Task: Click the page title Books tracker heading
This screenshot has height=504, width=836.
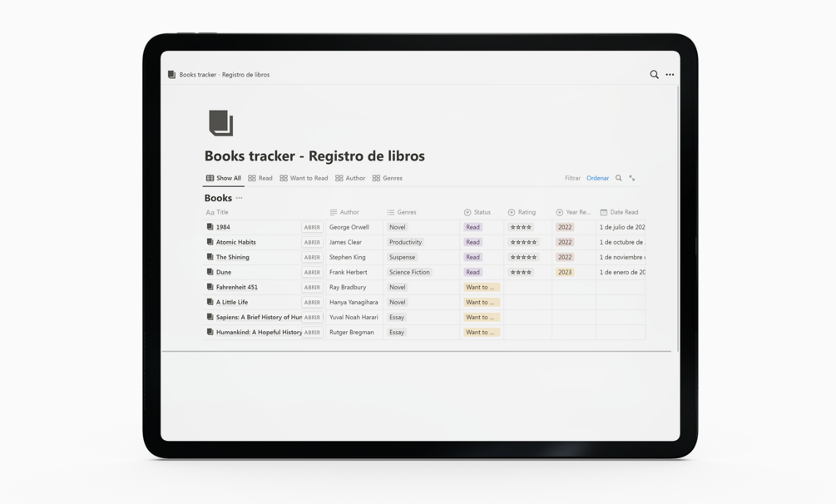Action: [x=314, y=156]
